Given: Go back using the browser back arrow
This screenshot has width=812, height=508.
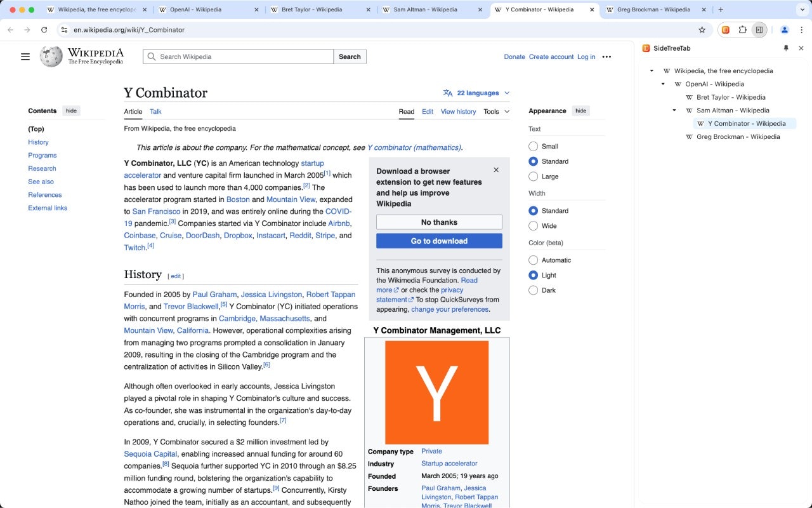Looking at the screenshot, I should pyautogui.click(x=10, y=30).
